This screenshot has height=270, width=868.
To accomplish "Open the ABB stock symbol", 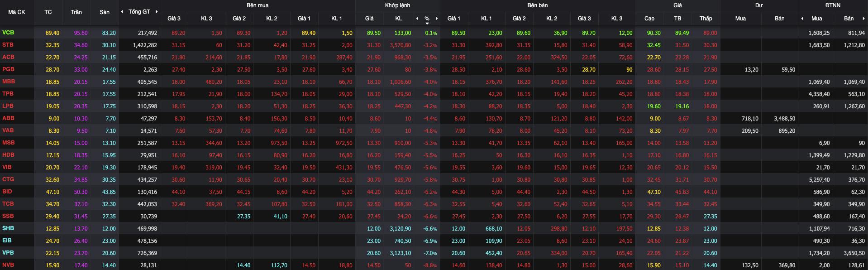I will coord(8,118).
